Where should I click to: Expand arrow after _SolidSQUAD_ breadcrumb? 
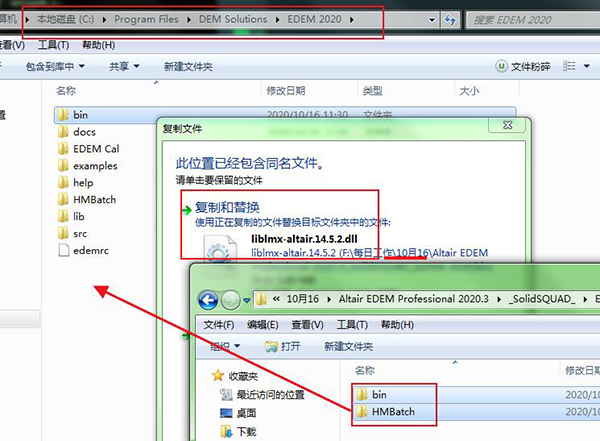coord(585,299)
